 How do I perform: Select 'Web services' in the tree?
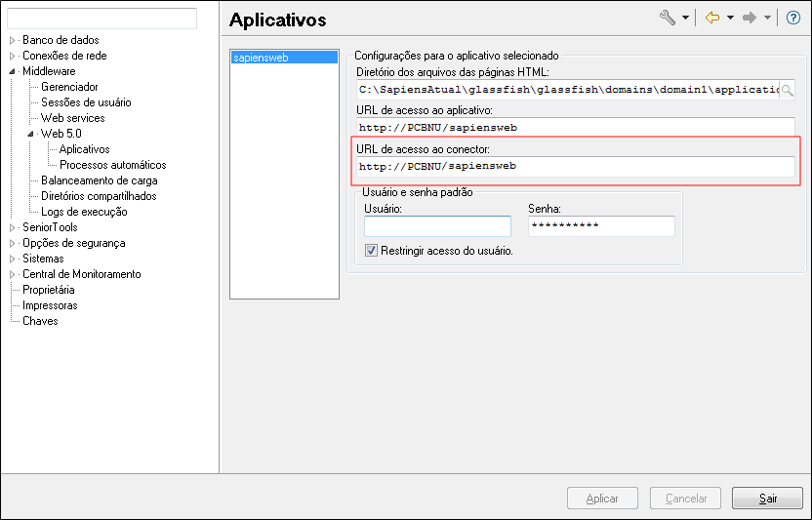[x=72, y=118]
